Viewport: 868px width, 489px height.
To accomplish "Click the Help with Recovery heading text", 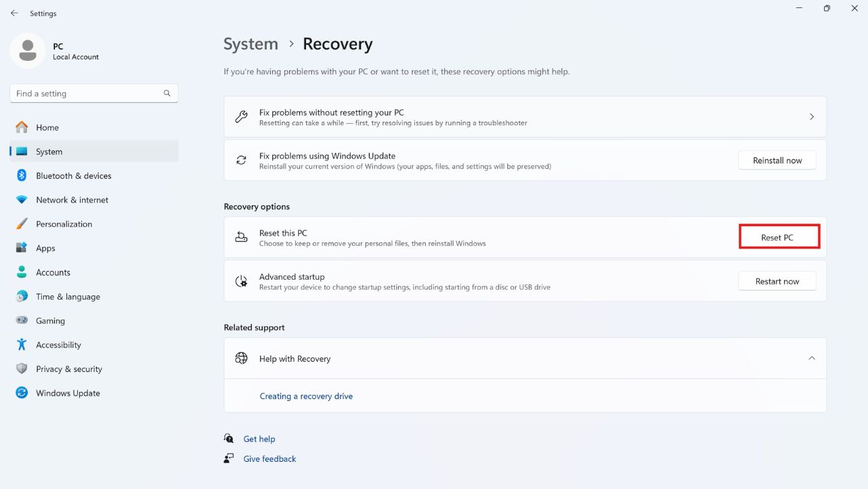I will tap(295, 359).
